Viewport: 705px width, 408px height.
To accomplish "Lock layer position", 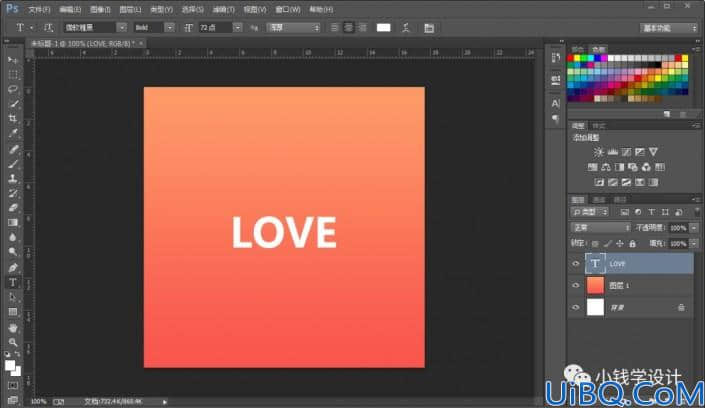I will click(x=620, y=244).
